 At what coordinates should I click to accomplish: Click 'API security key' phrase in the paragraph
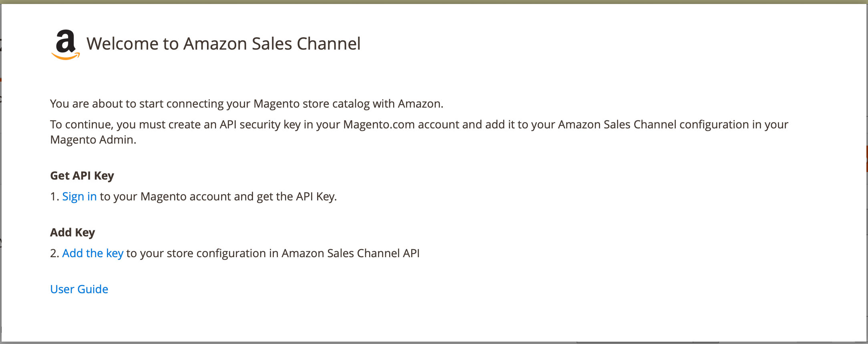click(x=260, y=124)
